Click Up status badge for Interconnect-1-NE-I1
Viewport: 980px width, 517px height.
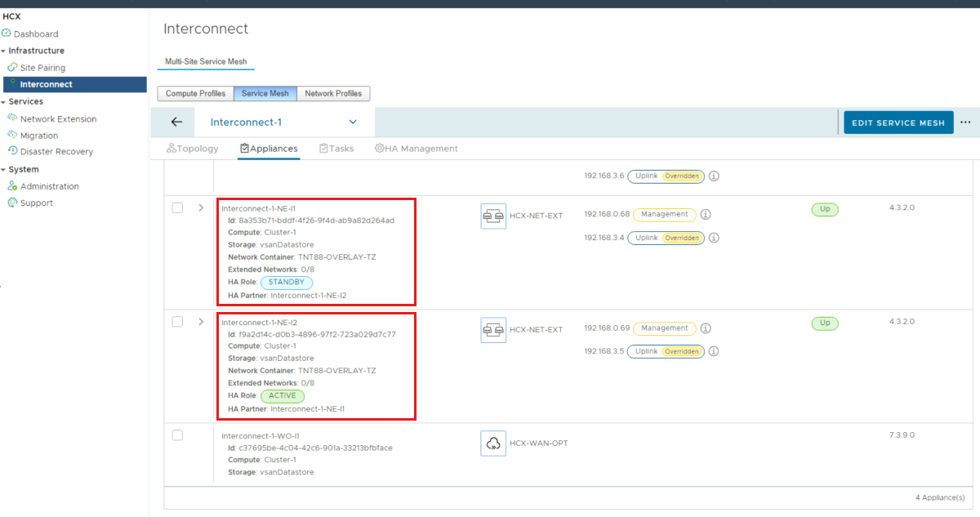[825, 209]
